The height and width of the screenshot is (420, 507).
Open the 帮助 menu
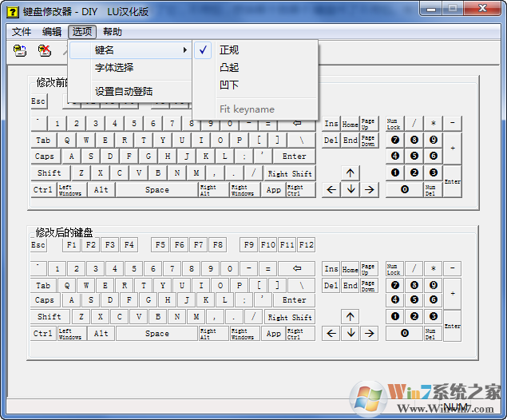tap(113, 32)
